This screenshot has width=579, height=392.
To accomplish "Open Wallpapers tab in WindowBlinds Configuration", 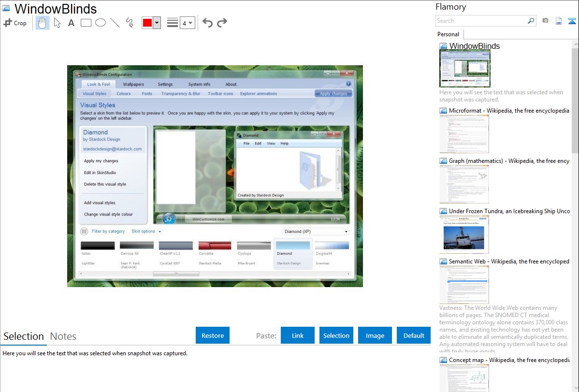I will pyautogui.click(x=133, y=84).
